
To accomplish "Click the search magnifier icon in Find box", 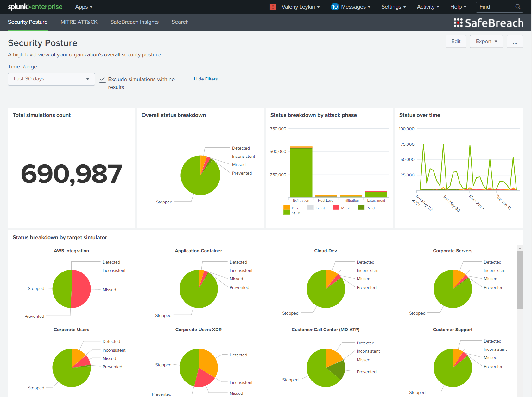I will [518, 7].
